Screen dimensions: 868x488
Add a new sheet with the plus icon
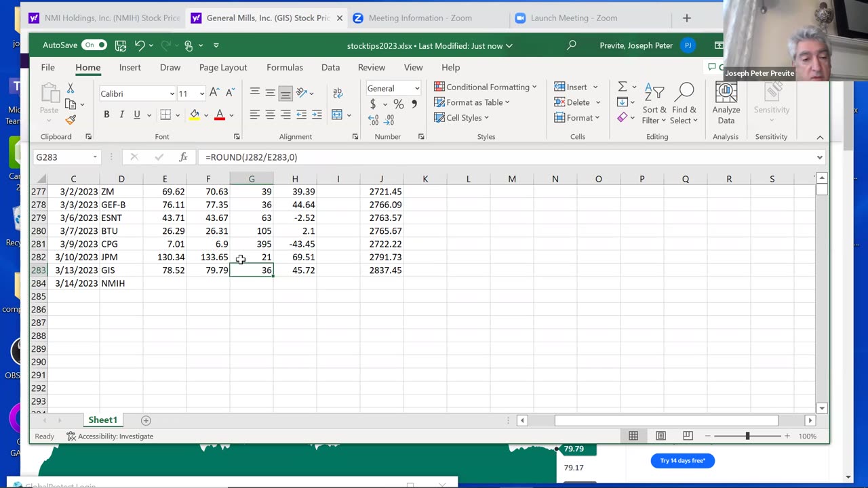(x=146, y=420)
